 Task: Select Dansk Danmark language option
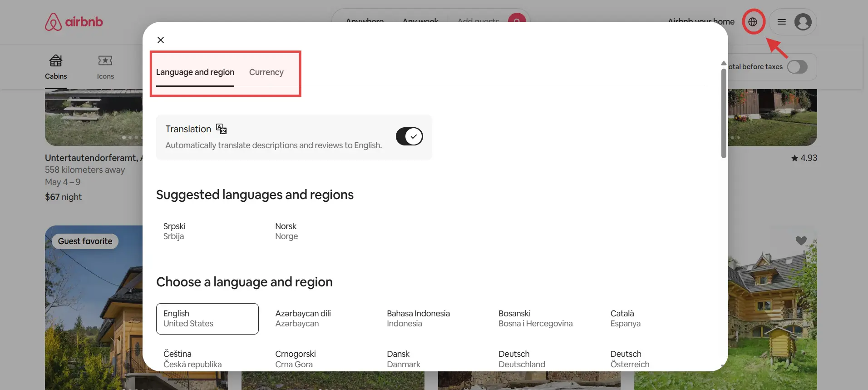[431, 359]
